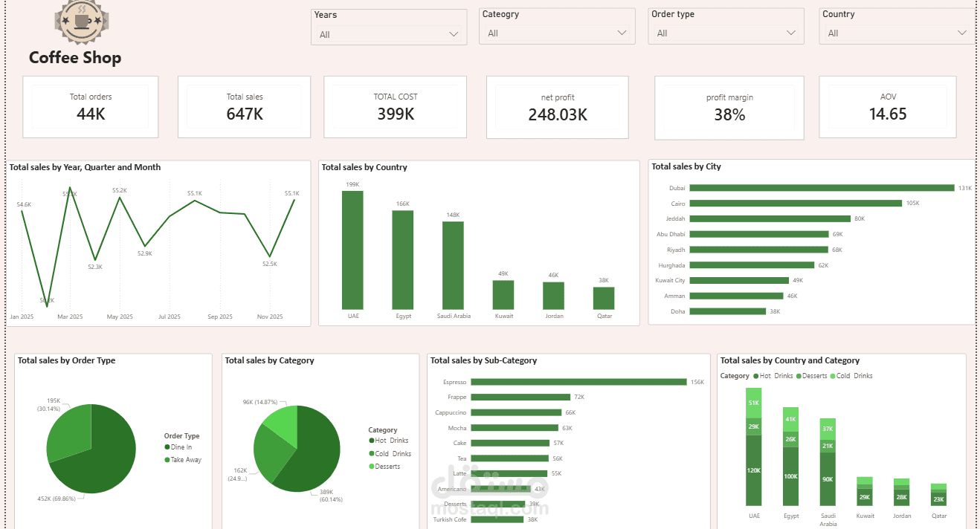Click Desserts legend in category pie
Image resolution: width=980 pixels, height=529 pixels.
coord(384,467)
